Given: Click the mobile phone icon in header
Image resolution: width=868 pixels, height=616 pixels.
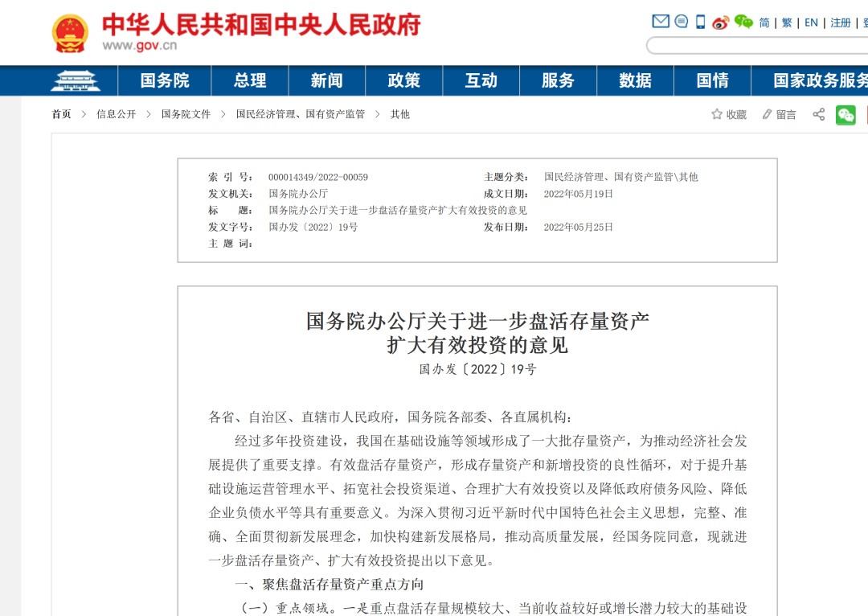Looking at the screenshot, I should pyautogui.click(x=701, y=22).
